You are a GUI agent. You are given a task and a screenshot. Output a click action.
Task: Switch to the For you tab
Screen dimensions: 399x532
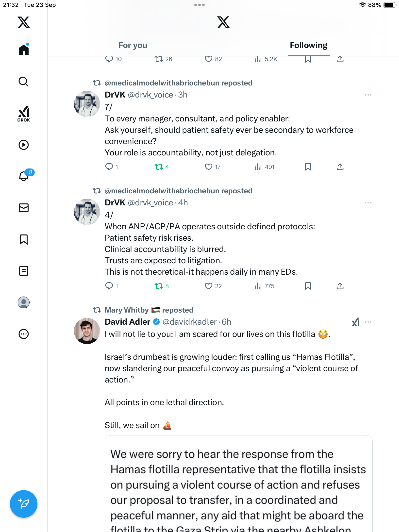coord(133,45)
